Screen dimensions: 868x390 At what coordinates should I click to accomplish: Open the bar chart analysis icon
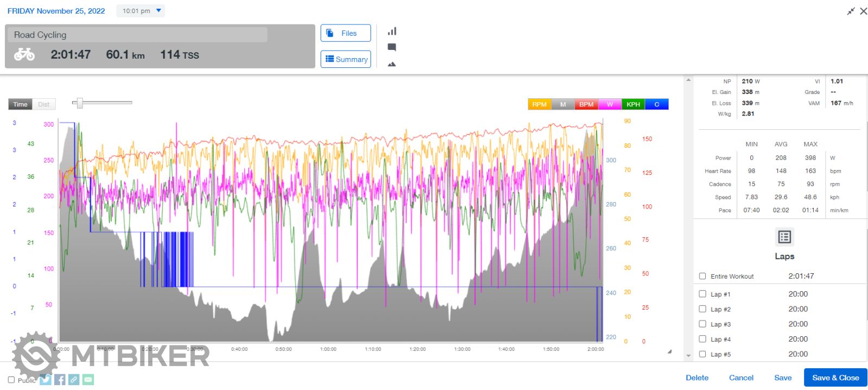click(x=392, y=32)
